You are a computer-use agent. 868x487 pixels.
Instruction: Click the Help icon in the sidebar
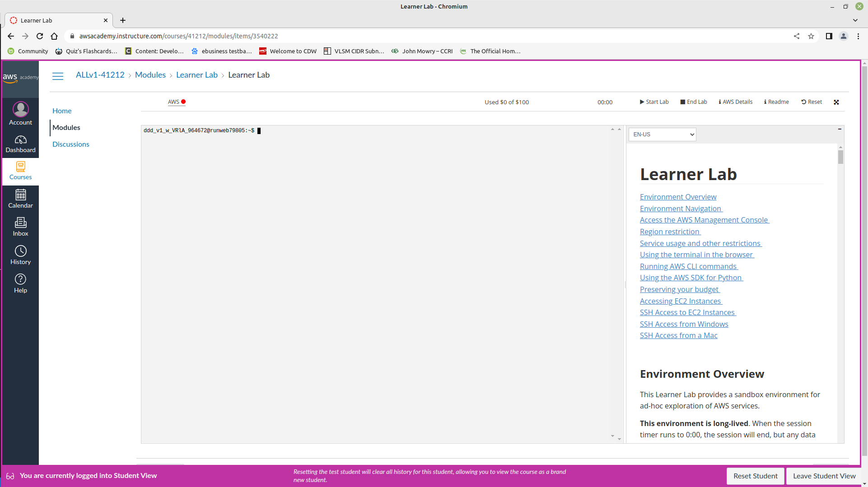(20, 283)
